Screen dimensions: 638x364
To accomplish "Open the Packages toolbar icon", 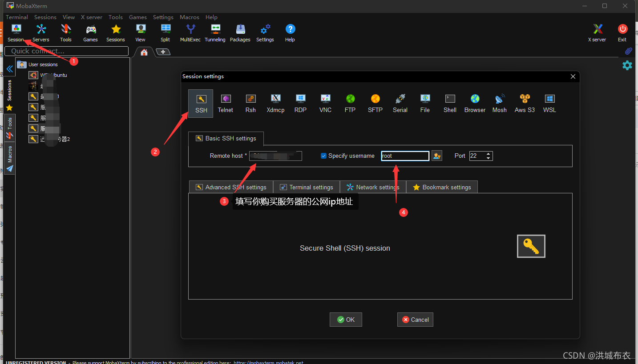I will (x=240, y=33).
